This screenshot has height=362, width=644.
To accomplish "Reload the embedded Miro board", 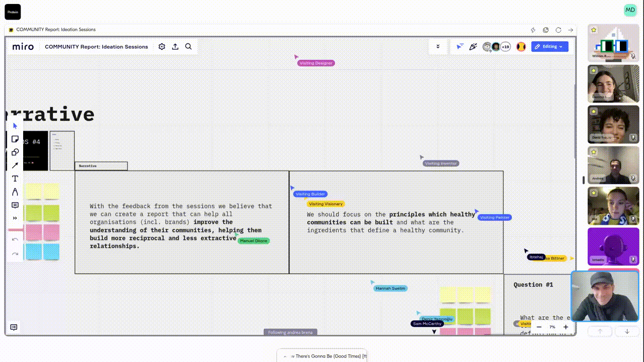I will [x=558, y=30].
